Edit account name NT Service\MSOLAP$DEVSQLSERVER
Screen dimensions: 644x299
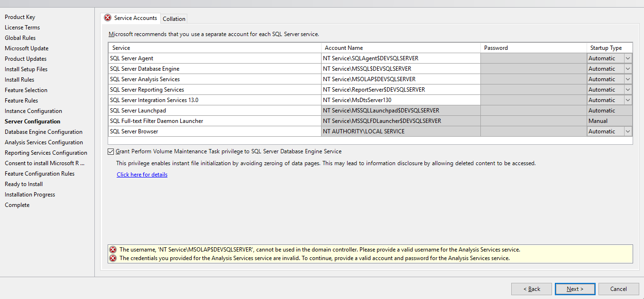point(401,79)
